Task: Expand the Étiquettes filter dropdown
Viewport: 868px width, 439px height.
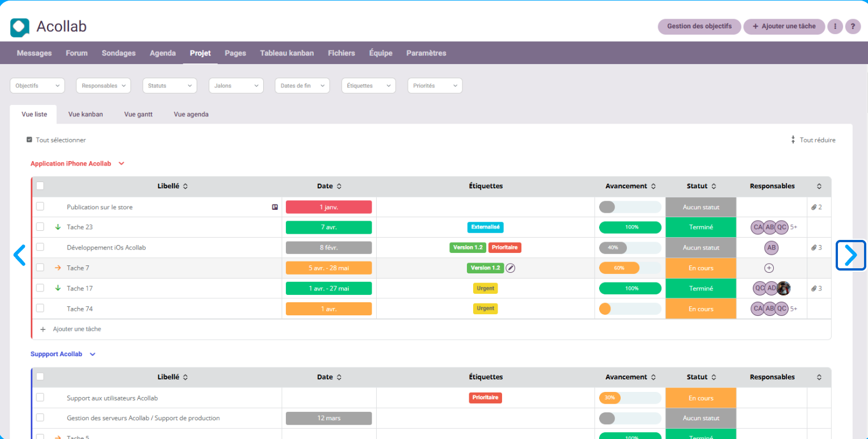Action: tap(368, 86)
